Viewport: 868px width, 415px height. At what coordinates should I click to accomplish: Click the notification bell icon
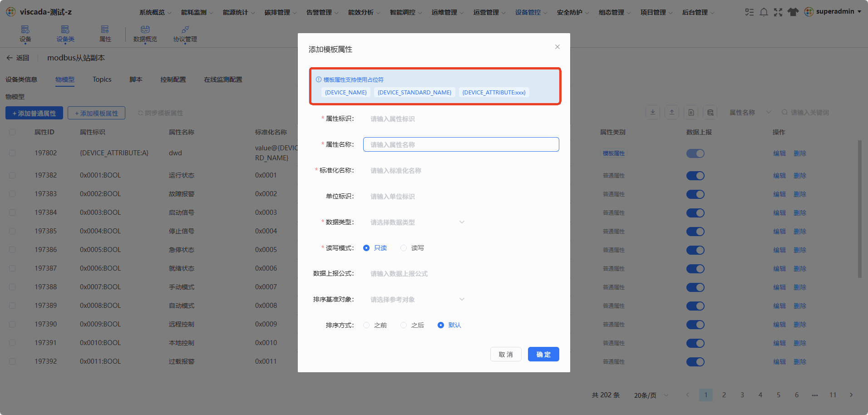click(x=764, y=12)
